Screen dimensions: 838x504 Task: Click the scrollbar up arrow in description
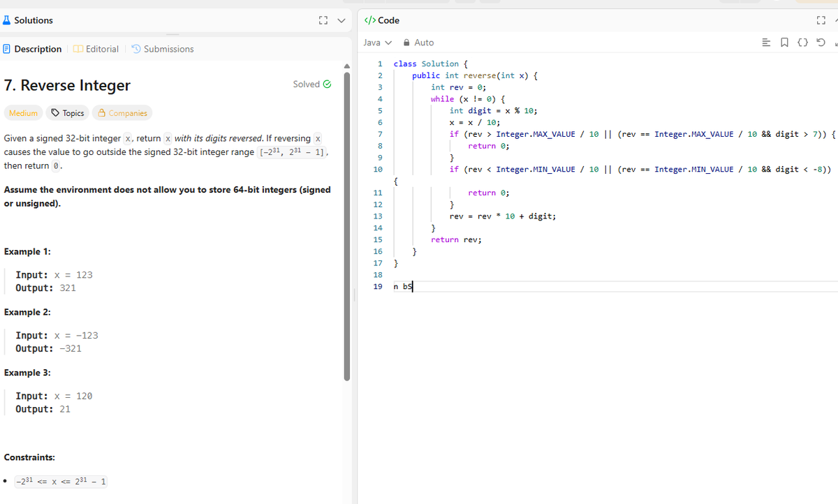tap(347, 65)
